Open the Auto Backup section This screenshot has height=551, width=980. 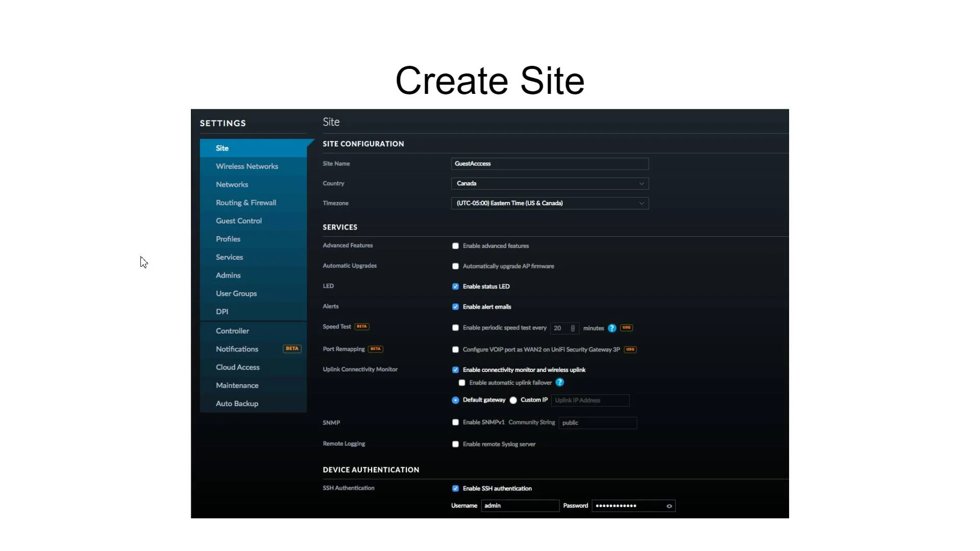(237, 404)
